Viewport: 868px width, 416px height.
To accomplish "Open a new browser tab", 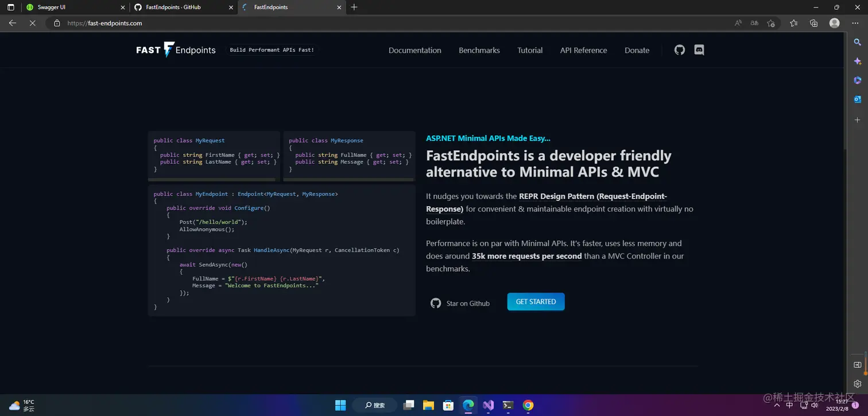I will (x=354, y=7).
